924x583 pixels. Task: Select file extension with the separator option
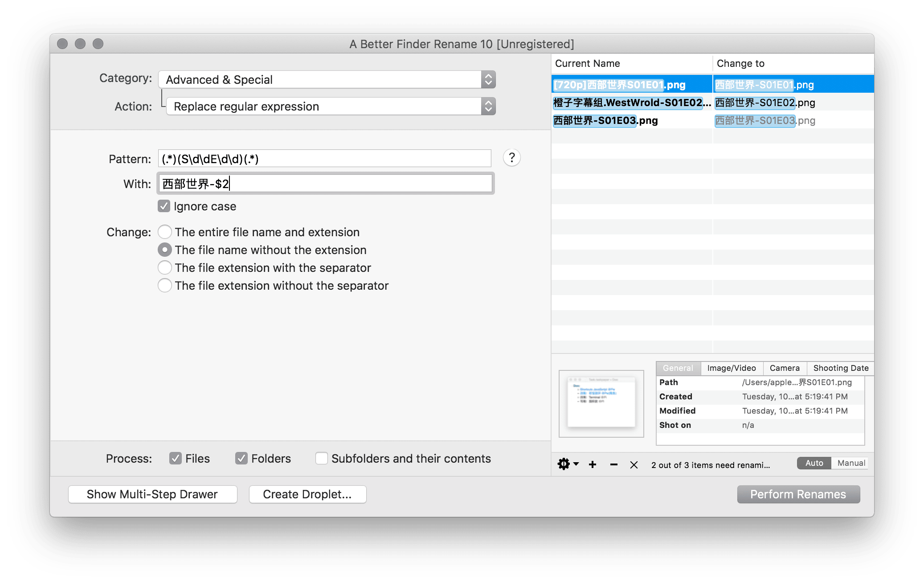click(165, 267)
